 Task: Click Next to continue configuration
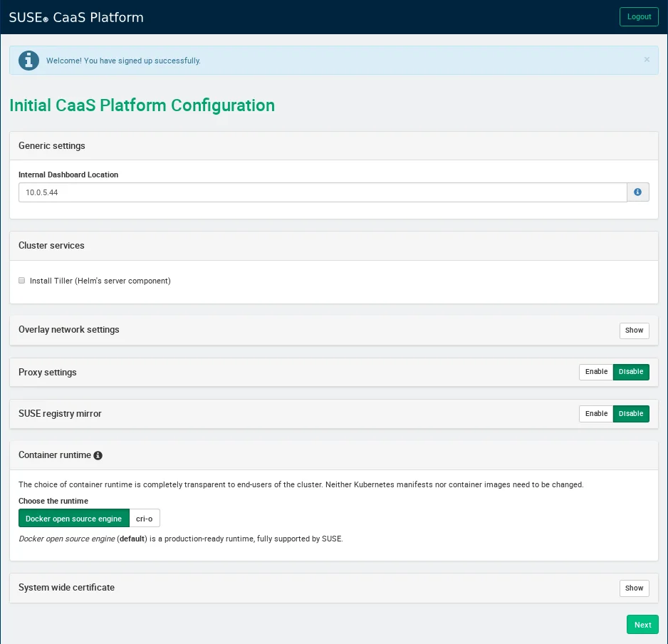642,625
